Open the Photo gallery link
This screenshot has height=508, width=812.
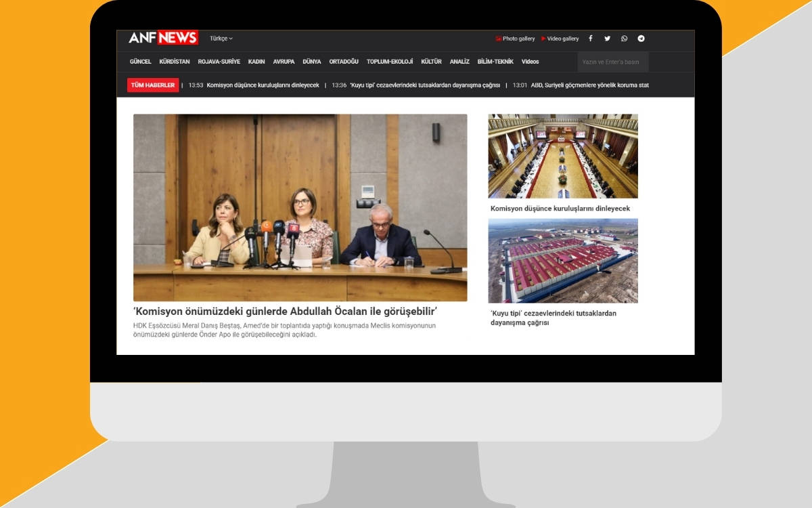tap(515, 39)
